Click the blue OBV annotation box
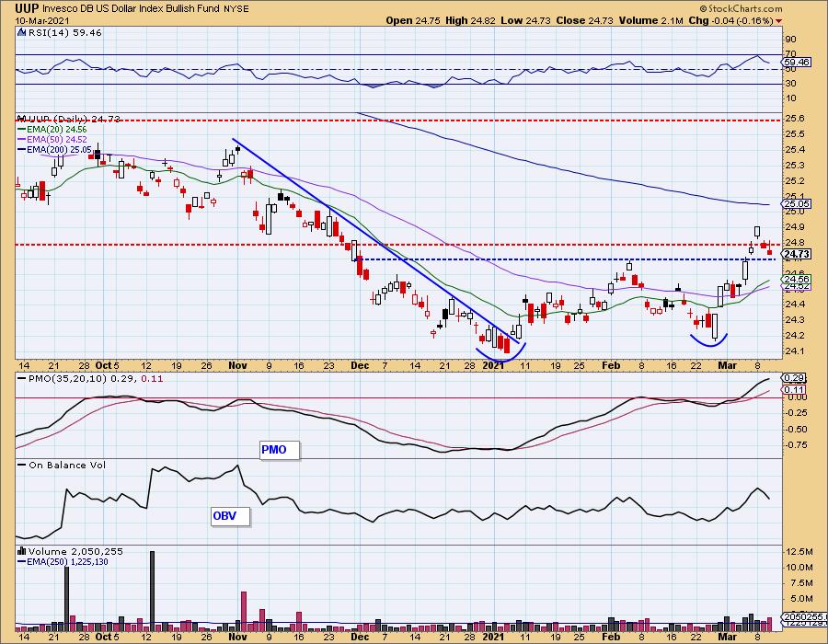 (x=230, y=516)
